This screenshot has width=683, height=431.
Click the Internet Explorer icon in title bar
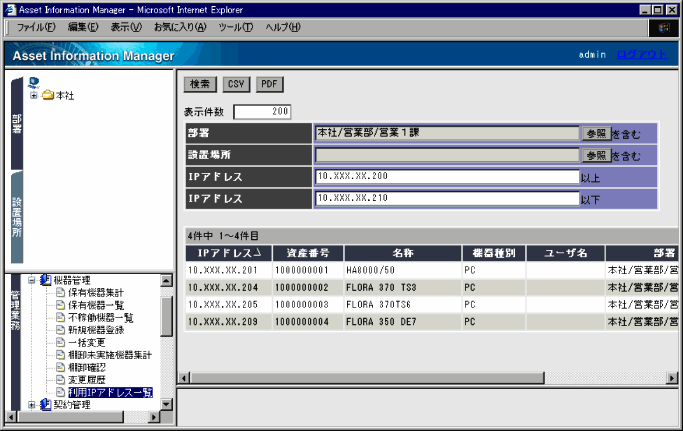(10, 10)
